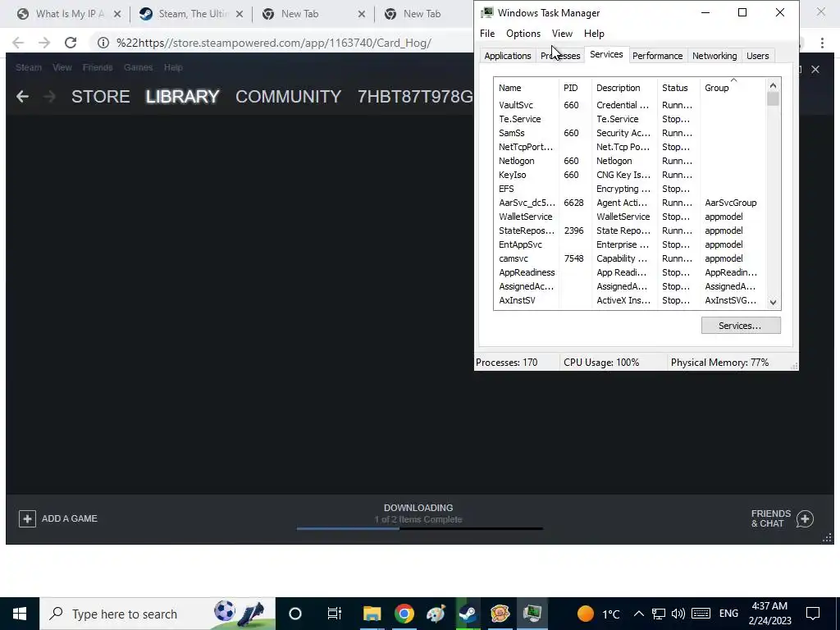The image size is (840, 630).
Task: Go back in the Steam client
Action: point(22,97)
